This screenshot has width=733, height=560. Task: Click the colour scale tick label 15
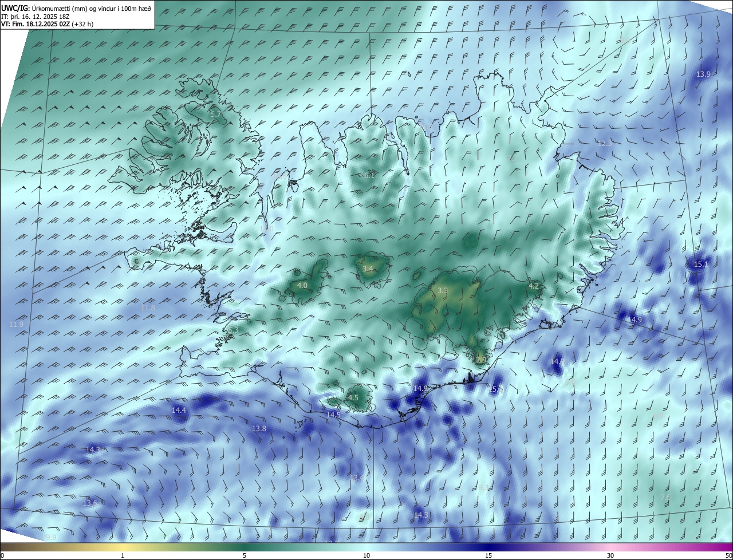(488, 555)
